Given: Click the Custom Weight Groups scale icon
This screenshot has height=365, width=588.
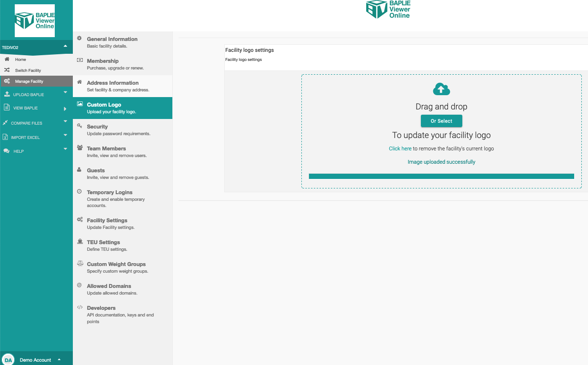Looking at the screenshot, I should (x=80, y=264).
